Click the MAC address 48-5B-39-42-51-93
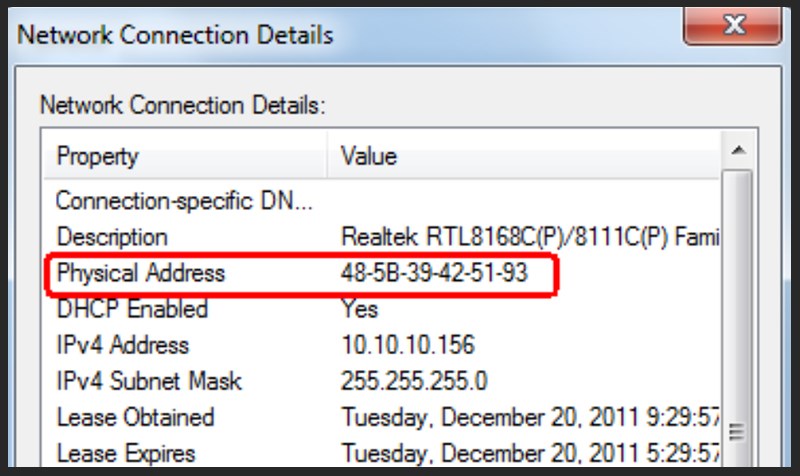This screenshot has height=476, width=800. 434,273
